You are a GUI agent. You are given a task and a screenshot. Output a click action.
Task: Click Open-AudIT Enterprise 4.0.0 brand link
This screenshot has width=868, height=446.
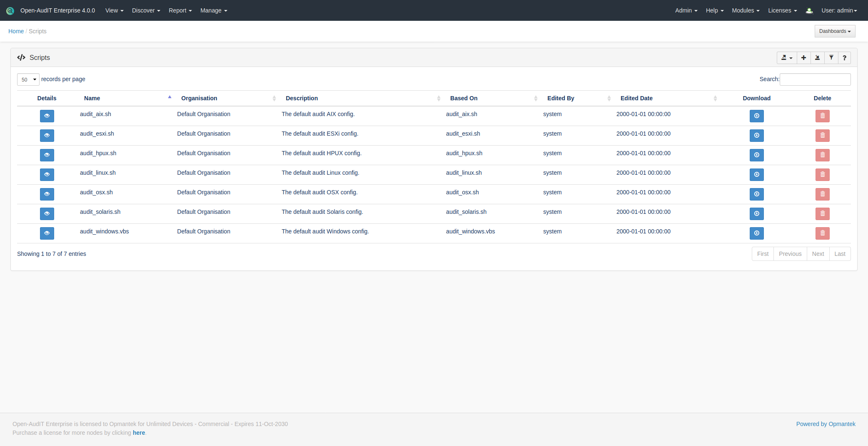tap(57, 10)
